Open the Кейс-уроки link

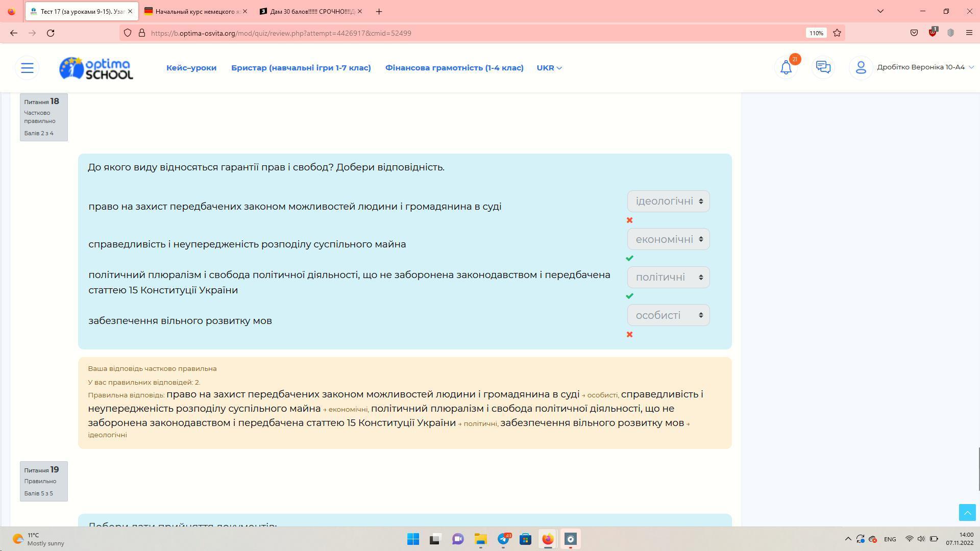(191, 68)
